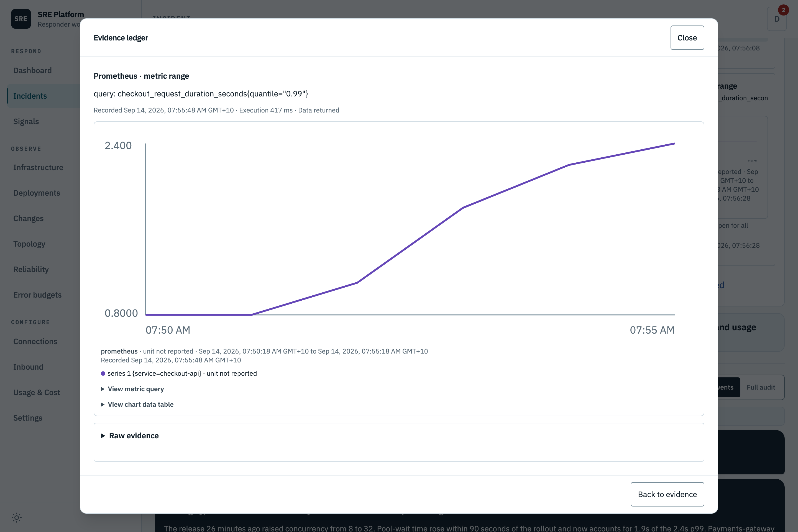Click the 'Execution 417 ms' record line
The width and height of the screenshot is (798, 532).
coord(216,110)
